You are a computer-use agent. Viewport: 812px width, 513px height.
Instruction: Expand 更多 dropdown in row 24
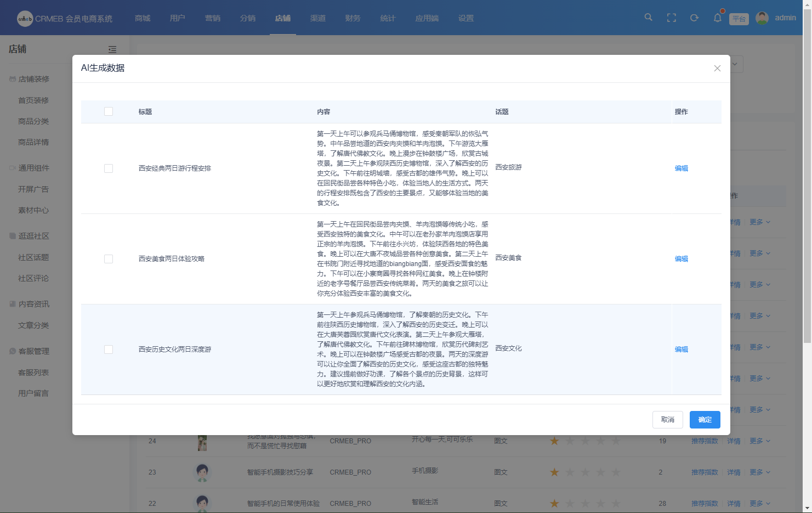coord(759,441)
